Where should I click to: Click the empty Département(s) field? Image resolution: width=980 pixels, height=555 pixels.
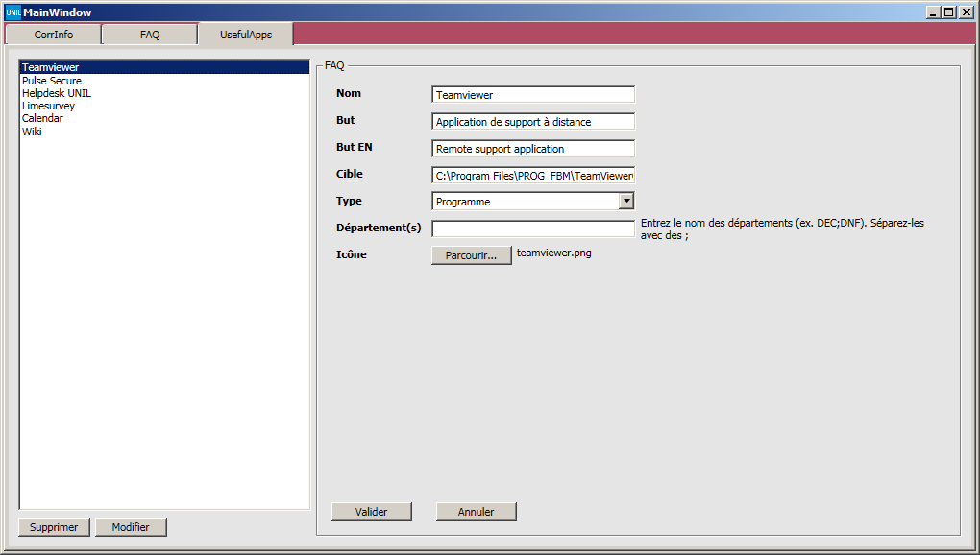point(533,229)
